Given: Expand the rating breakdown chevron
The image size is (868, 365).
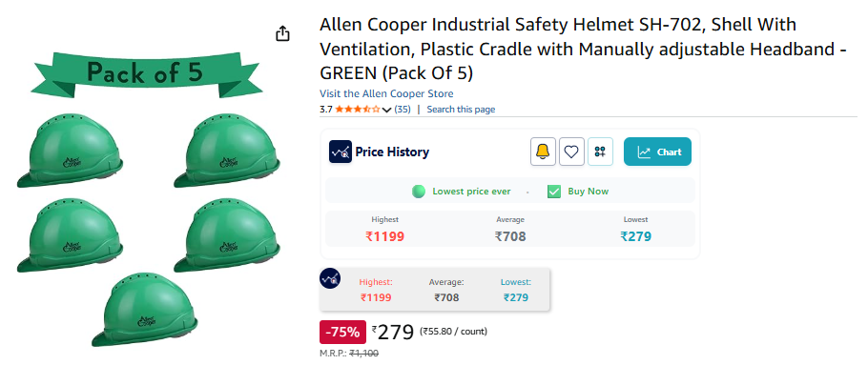Looking at the screenshot, I should 387,110.
